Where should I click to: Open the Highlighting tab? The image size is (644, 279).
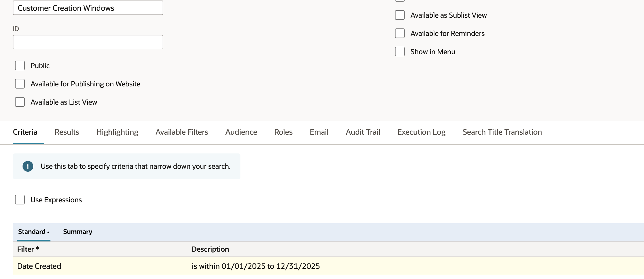click(117, 132)
